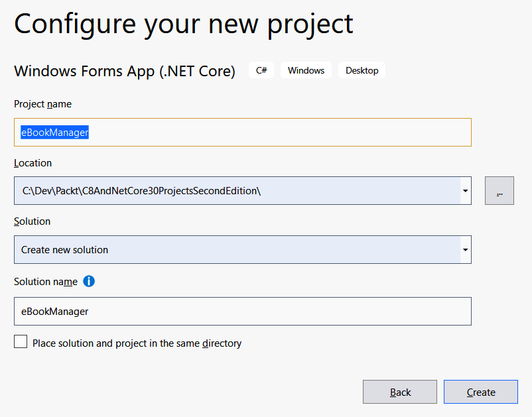
Task: Click the Solution name label text
Action: click(x=46, y=282)
